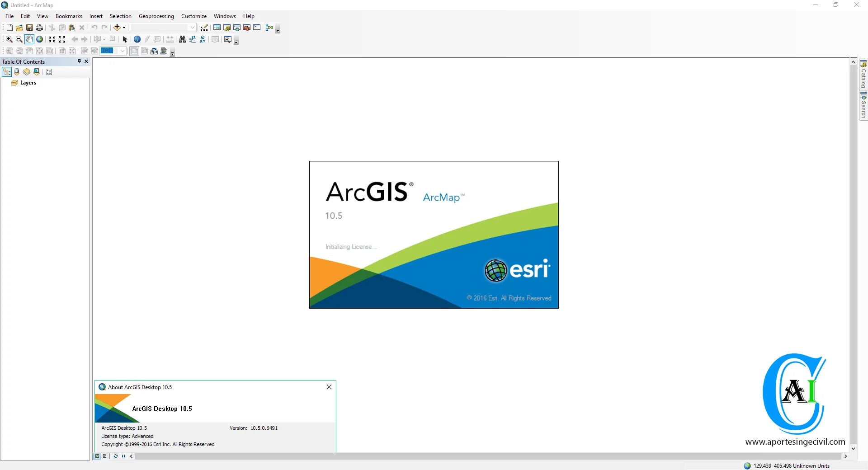The width and height of the screenshot is (868, 470).
Task: Launch the ModelBuilder window icon
Action: pos(269,28)
